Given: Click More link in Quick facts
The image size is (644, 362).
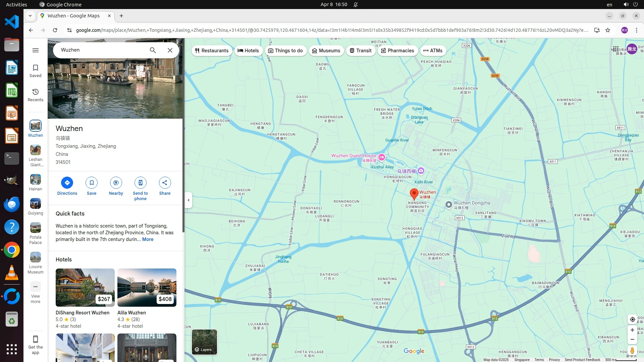Looking at the screenshot, I should point(148,239).
